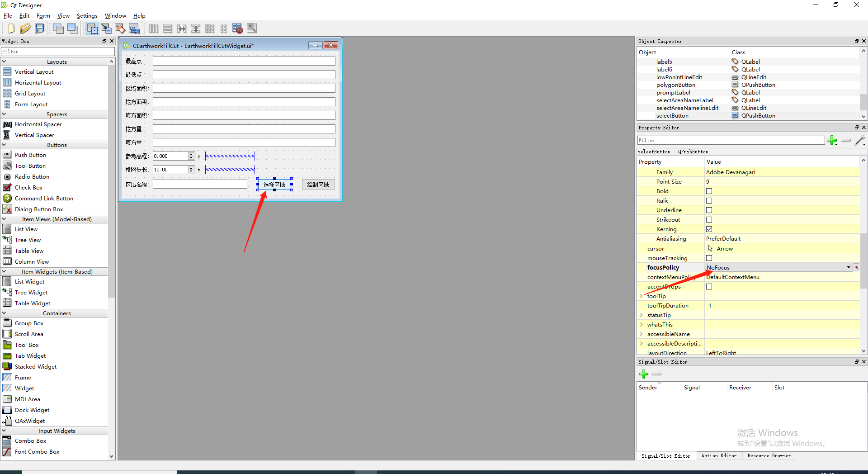Screen dimensions: 868x474
Task: Select the polygonButton in Object Inspector
Action: [x=677, y=85]
